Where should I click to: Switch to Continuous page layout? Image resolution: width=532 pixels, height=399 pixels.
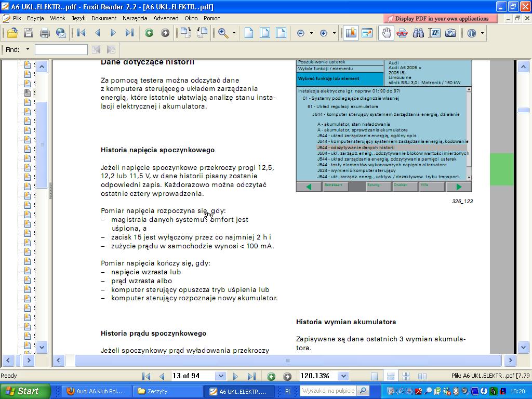click(391, 376)
